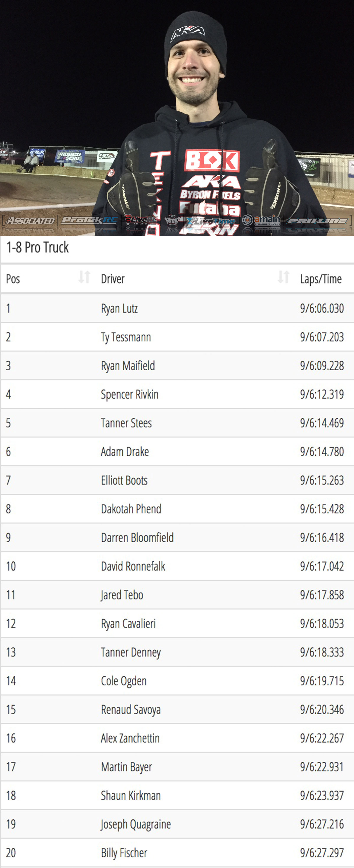This screenshot has width=354, height=868.
Task: Click the AMain Performance Hobbies logo
Action: [261, 220]
